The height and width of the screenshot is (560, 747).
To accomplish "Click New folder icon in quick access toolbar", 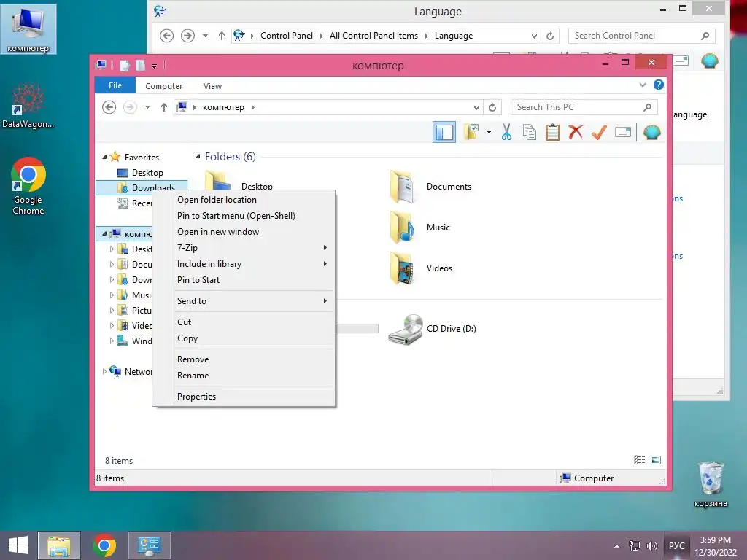I will 140,65.
